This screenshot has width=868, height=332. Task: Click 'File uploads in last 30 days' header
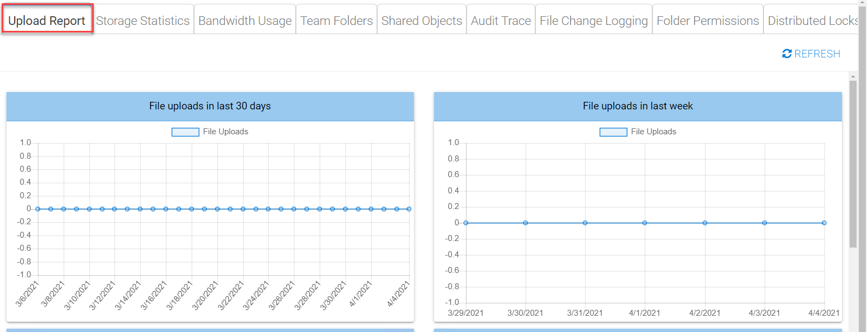210,106
